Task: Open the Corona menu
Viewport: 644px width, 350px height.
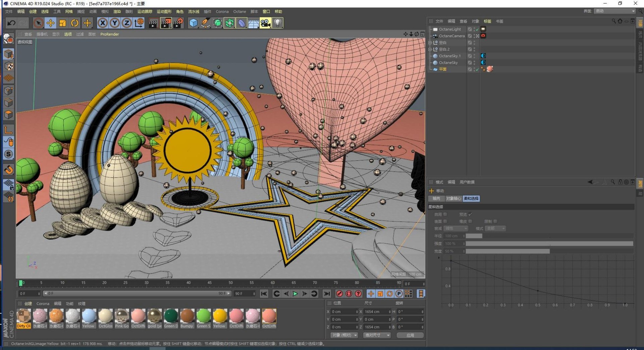Action: click(x=222, y=11)
